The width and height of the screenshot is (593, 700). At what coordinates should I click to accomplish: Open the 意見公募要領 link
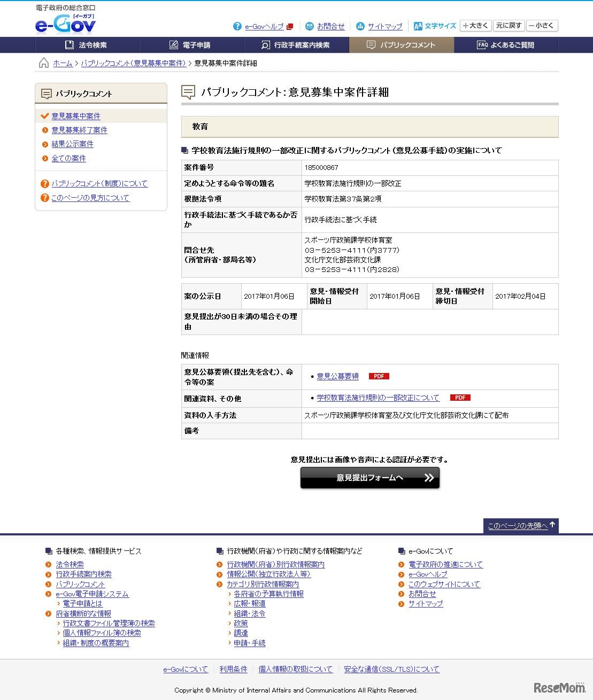tap(337, 376)
